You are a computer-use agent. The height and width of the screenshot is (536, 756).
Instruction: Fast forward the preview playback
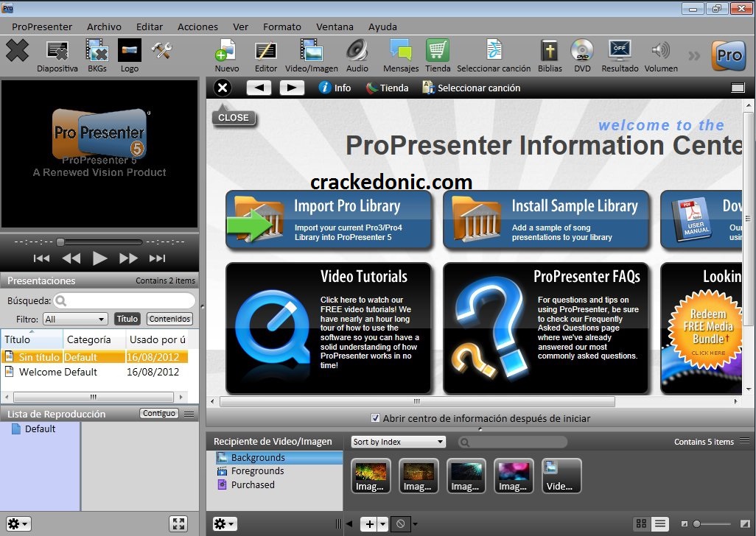pos(128,258)
